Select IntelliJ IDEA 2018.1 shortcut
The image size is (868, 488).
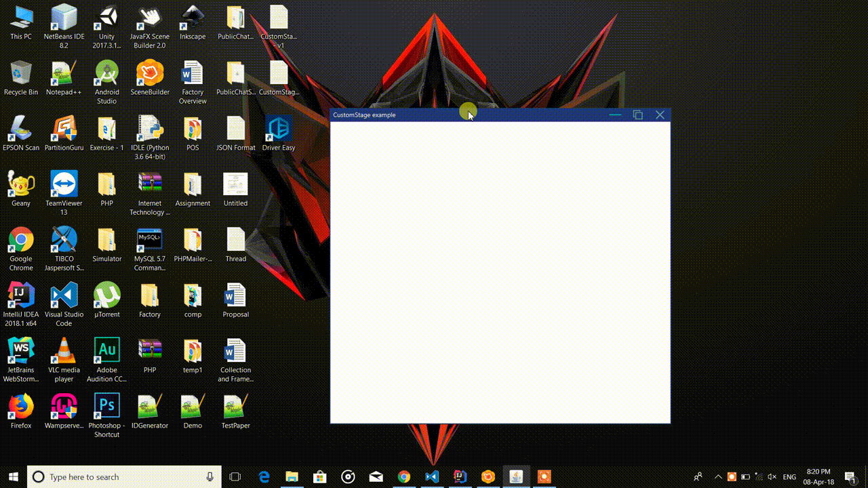pos(21,304)
